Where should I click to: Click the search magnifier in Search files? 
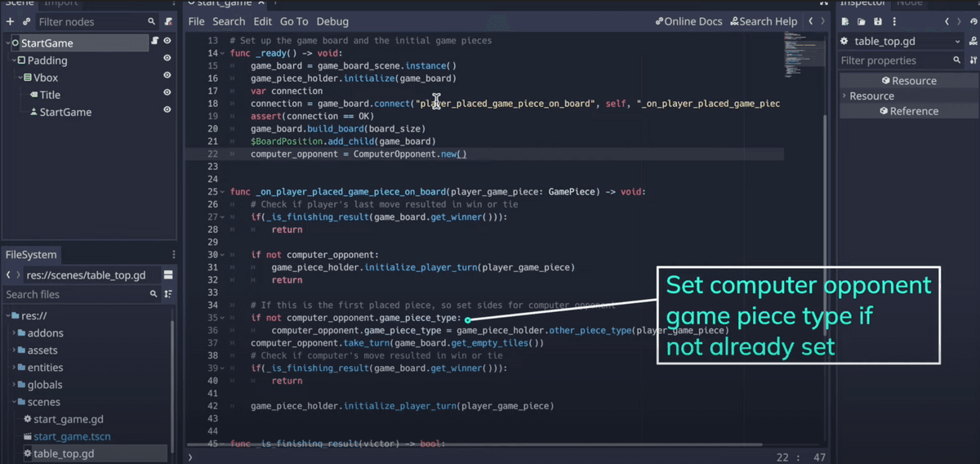coord(154,294)
